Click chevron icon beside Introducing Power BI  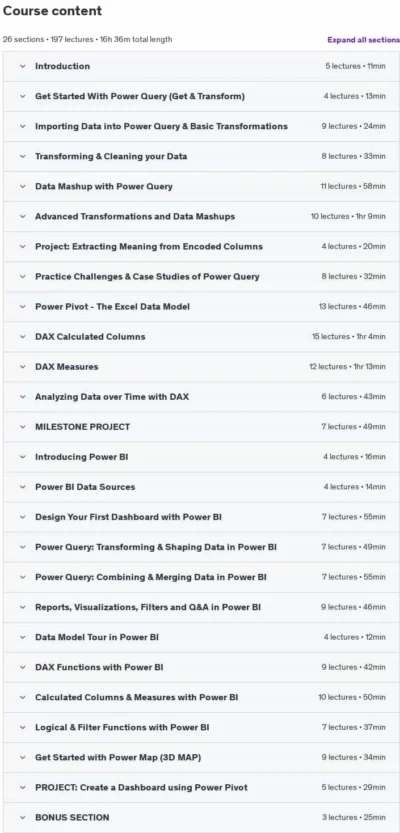(x=22, y=457)
